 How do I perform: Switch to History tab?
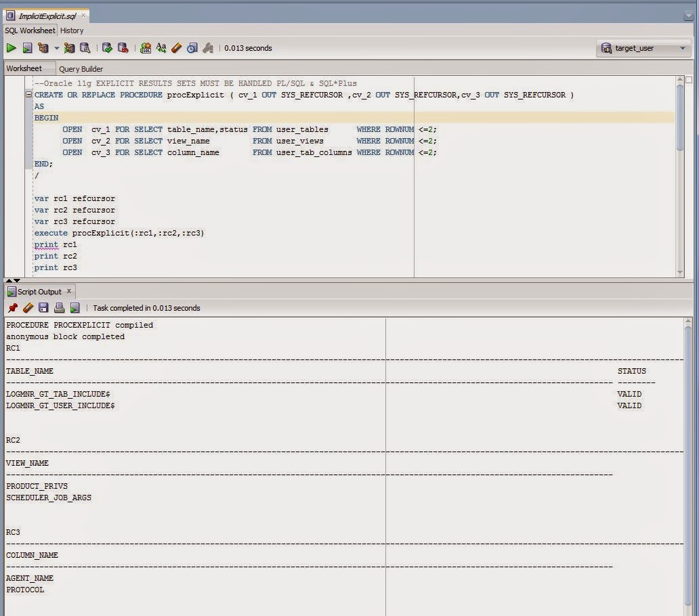tap(72, 30)
